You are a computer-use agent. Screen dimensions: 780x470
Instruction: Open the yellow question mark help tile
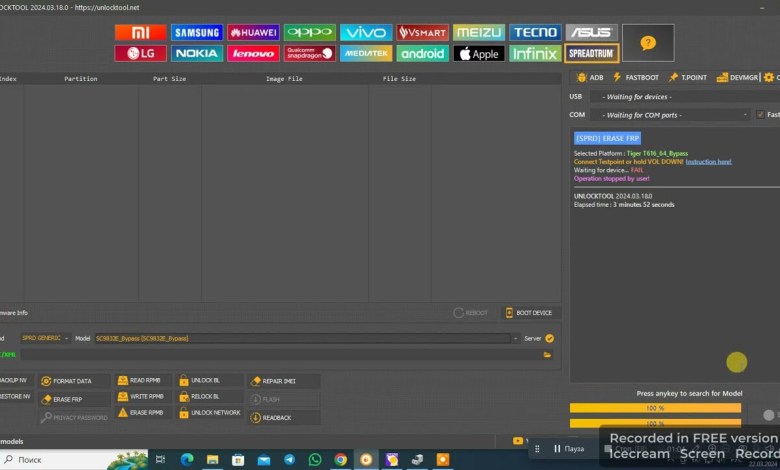tap(648, 43)
